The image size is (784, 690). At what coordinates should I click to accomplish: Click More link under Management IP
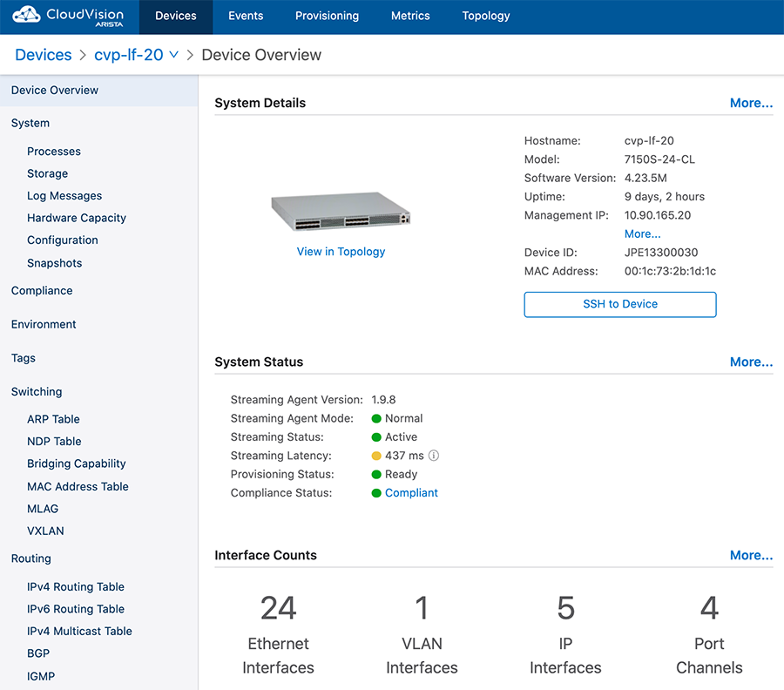pos(643,234)
